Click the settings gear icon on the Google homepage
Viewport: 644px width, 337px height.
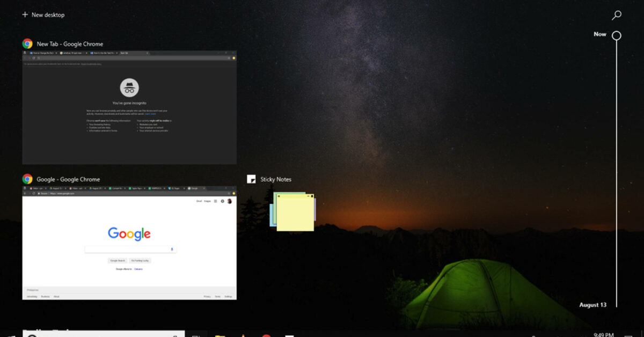[222, 201]
